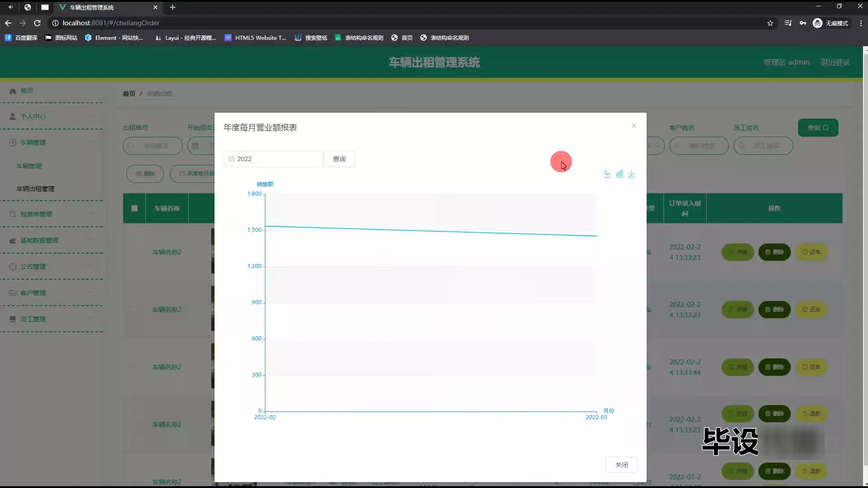Screen dimensions: 868x488
Task: Switch chart to line view icon
Action: click(x=607, y=174)
